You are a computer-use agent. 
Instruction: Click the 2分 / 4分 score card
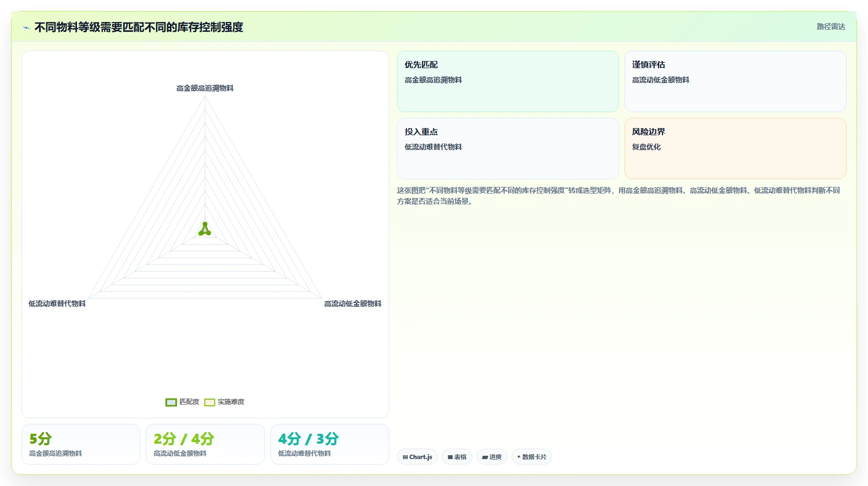(205, 444)
